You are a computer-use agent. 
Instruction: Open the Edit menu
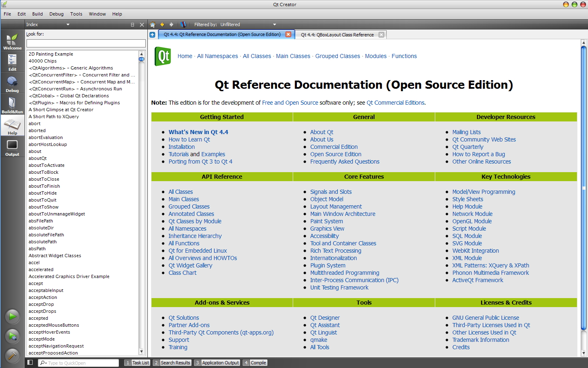tap(22, 14)
